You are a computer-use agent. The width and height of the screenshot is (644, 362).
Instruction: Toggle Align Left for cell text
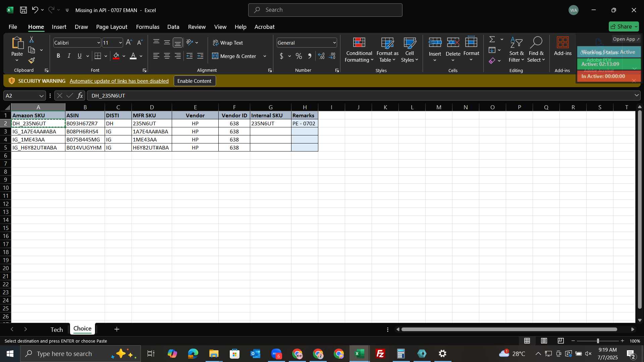click(156, 56)
